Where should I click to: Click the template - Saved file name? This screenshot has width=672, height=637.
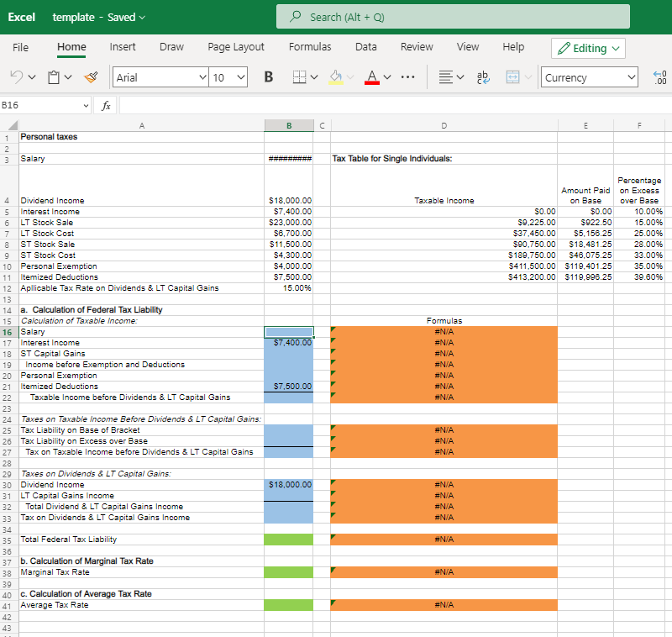point(98,17)
